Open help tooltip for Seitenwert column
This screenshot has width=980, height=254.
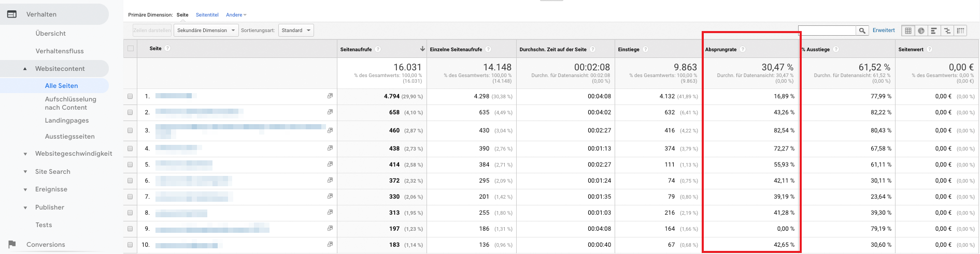tap(930, 49)
